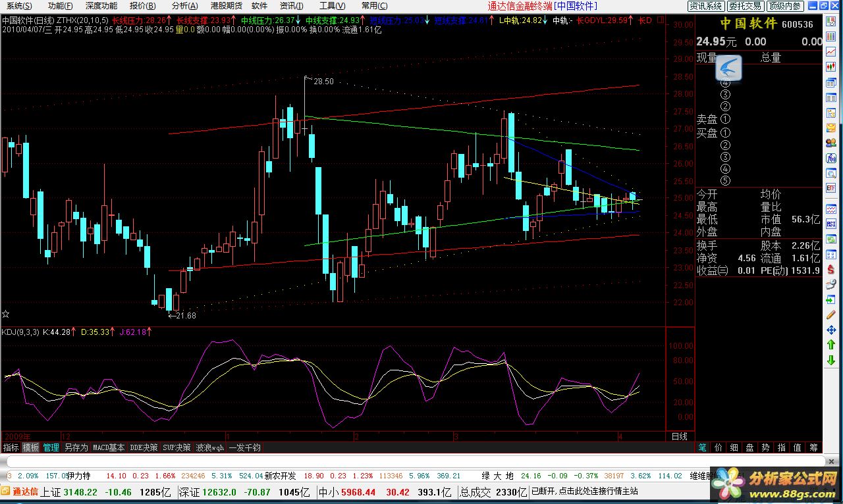Click the red dollar sign sidebar icon

click(831, 269)
